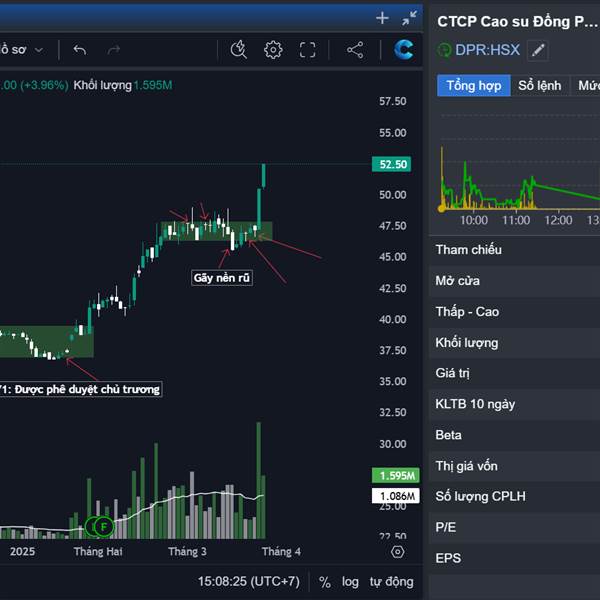Click the company name 'CTCP Cao su Đồng P...'
This screenshot has width=600, height=600.
(517, 21)
